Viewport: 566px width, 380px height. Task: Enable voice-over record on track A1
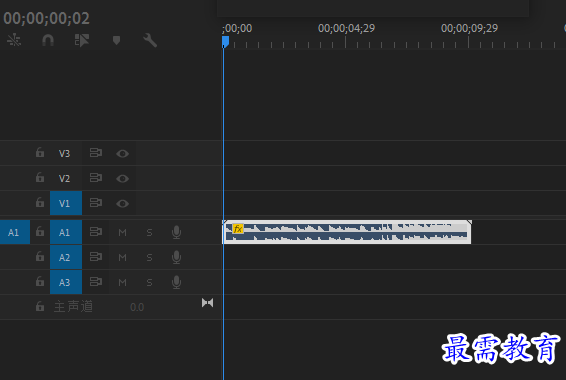(x=177, y=232)
